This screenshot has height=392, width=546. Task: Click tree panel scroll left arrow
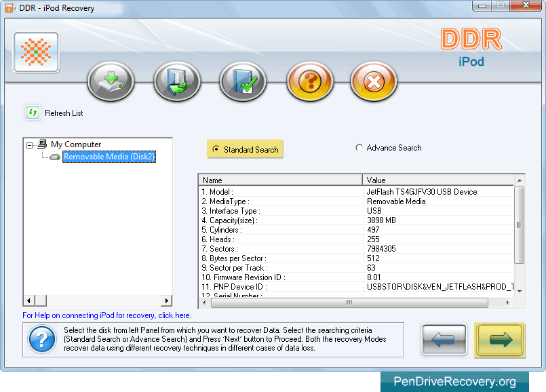29,300
